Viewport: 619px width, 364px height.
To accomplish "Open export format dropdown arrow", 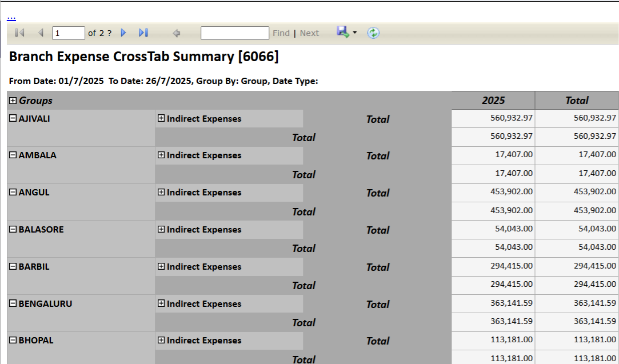I will click(x=354, y=33).
